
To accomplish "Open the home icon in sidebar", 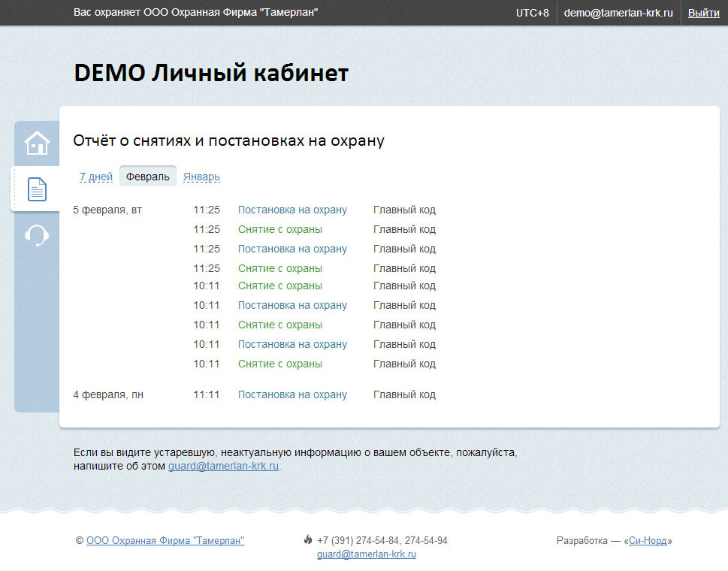I will pyautogui.click(x=37, y=143).
